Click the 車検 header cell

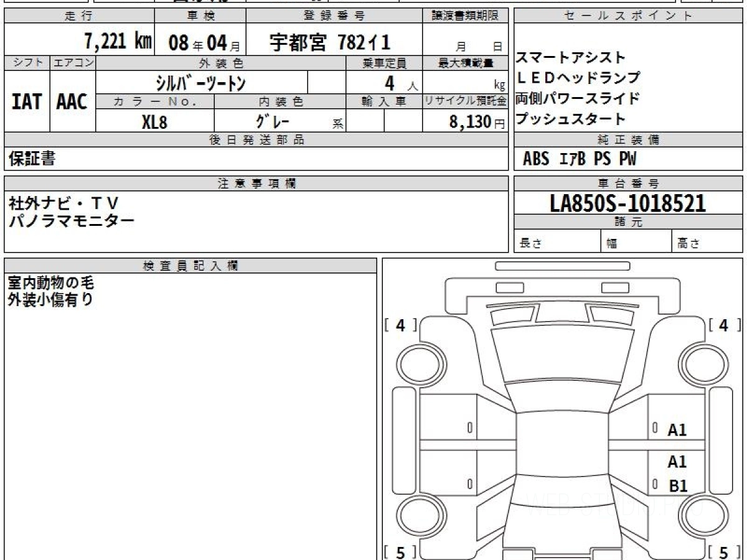click(x=200, y=16)
